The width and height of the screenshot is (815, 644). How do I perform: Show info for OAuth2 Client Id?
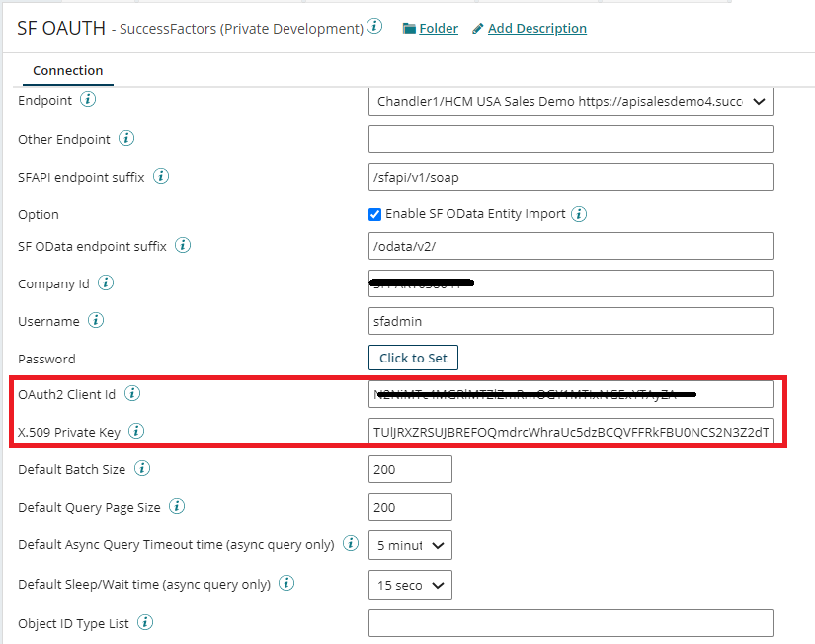(132, 393)
